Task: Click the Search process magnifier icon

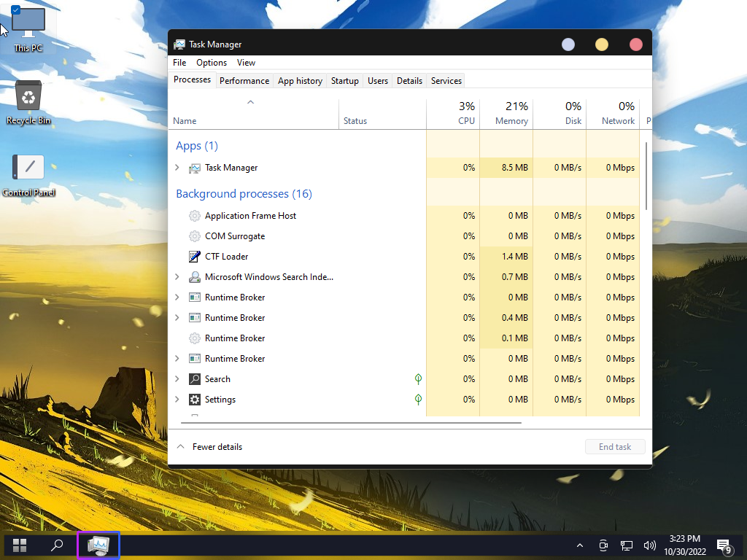Action: (x=194, y=379)
